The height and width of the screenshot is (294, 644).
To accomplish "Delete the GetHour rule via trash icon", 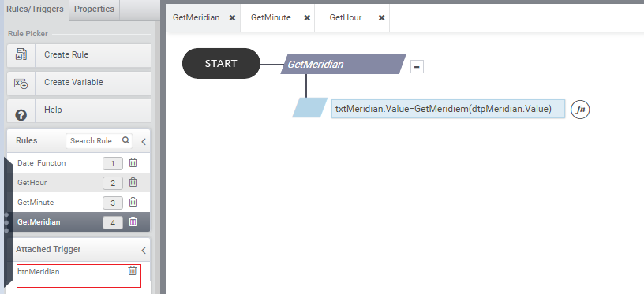I will [x=133, y=182].
